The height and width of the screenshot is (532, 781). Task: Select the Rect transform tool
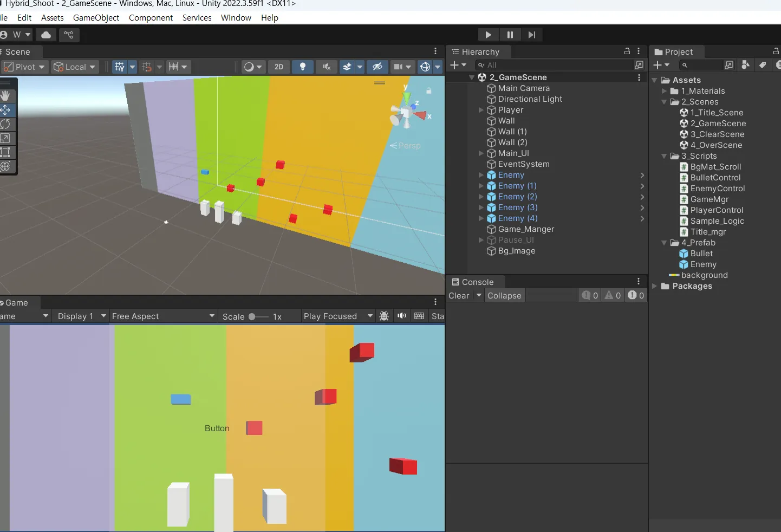click(x=5, y=152)
